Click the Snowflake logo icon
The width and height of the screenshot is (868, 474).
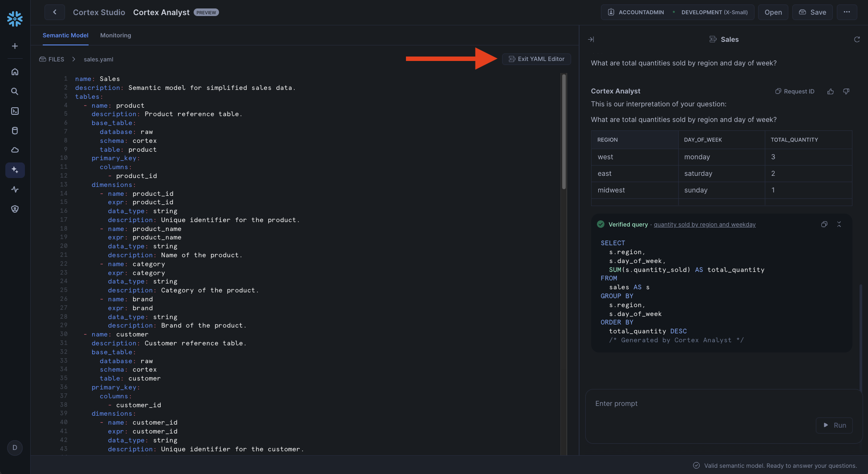(15, 19)
